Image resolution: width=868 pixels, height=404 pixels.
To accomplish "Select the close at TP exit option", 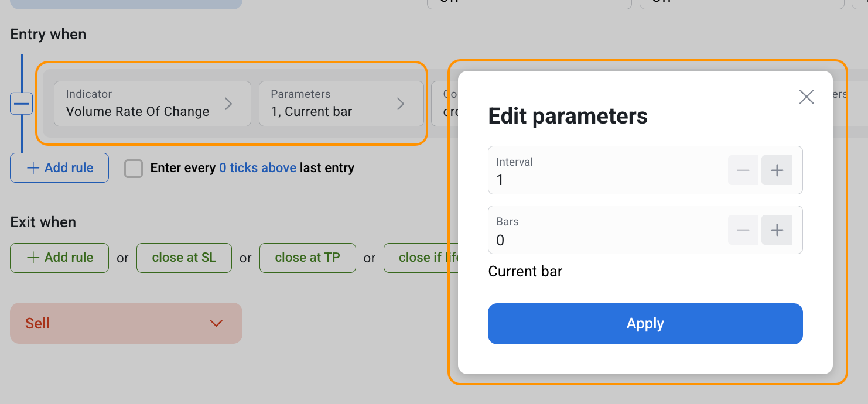I will point(307,258).
